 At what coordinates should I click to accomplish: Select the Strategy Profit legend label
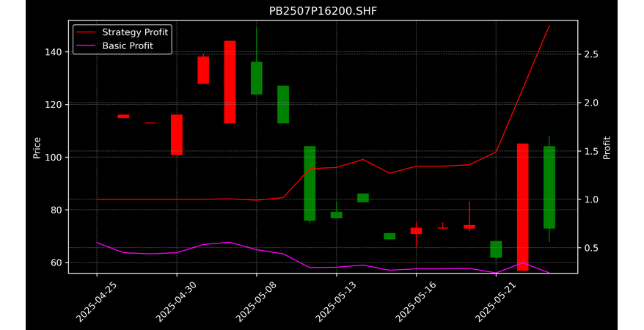pyautogui.click(x=135, y=32)
